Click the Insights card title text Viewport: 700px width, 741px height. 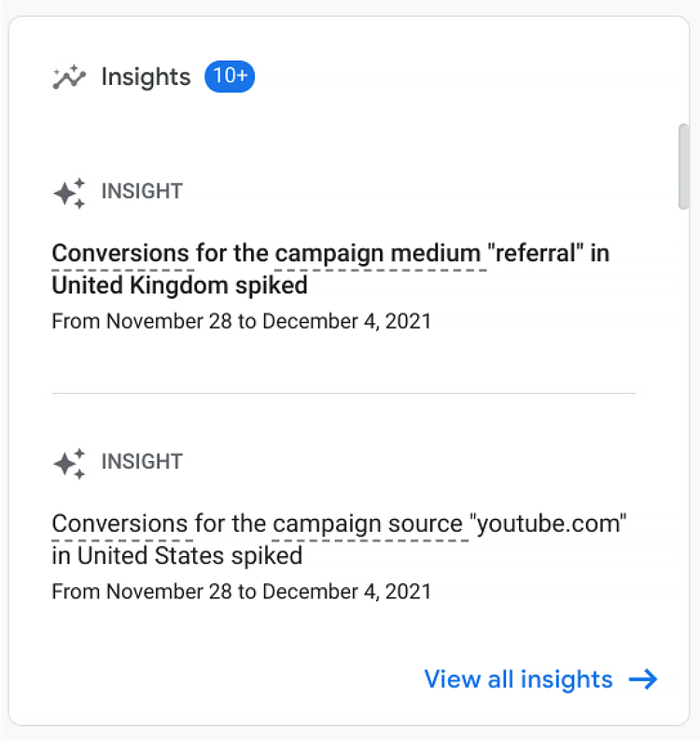146,77
